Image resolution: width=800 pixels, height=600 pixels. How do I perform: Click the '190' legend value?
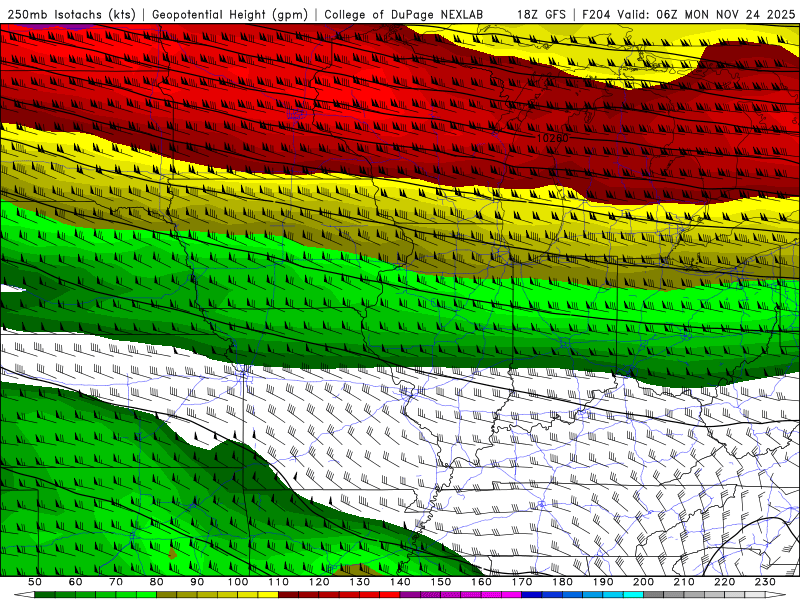click(x=603, y=582)
